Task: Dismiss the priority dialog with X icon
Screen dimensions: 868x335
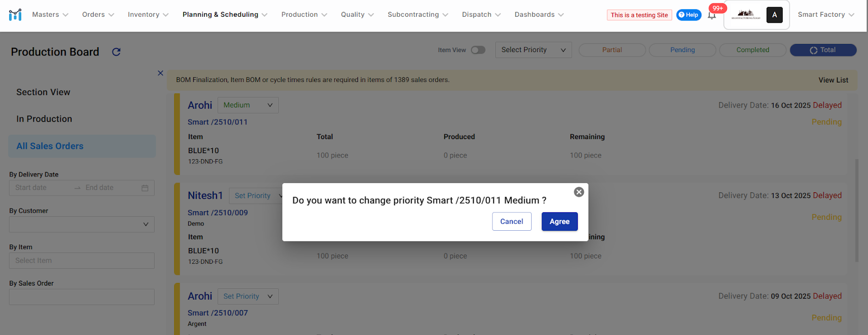Action: pos(579,192)
